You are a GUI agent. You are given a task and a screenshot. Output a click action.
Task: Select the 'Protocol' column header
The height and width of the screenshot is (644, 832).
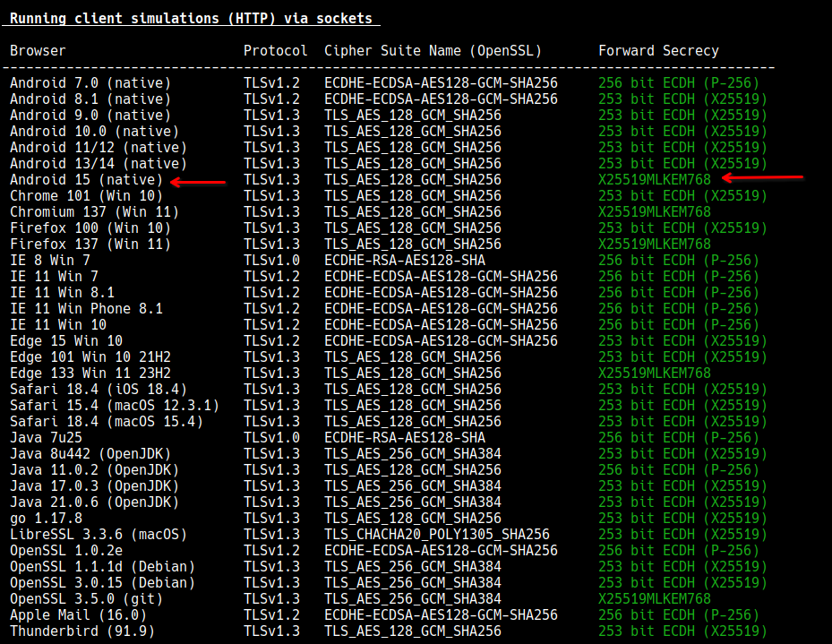(275, 51)
